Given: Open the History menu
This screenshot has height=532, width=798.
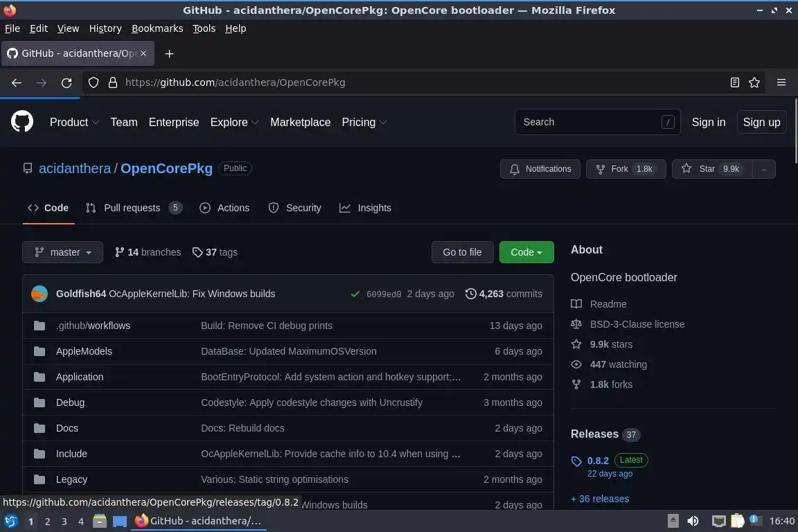Looking at the screenshot, I should pos(105,28).
